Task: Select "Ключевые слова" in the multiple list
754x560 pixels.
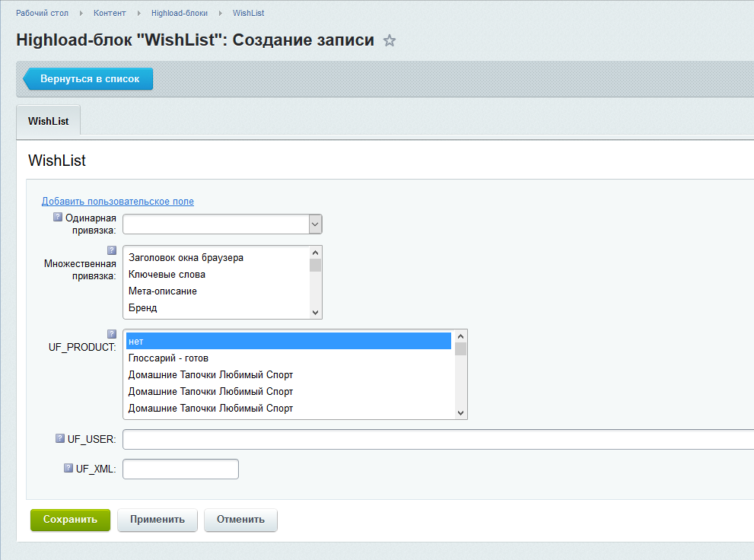Action: 167,275
